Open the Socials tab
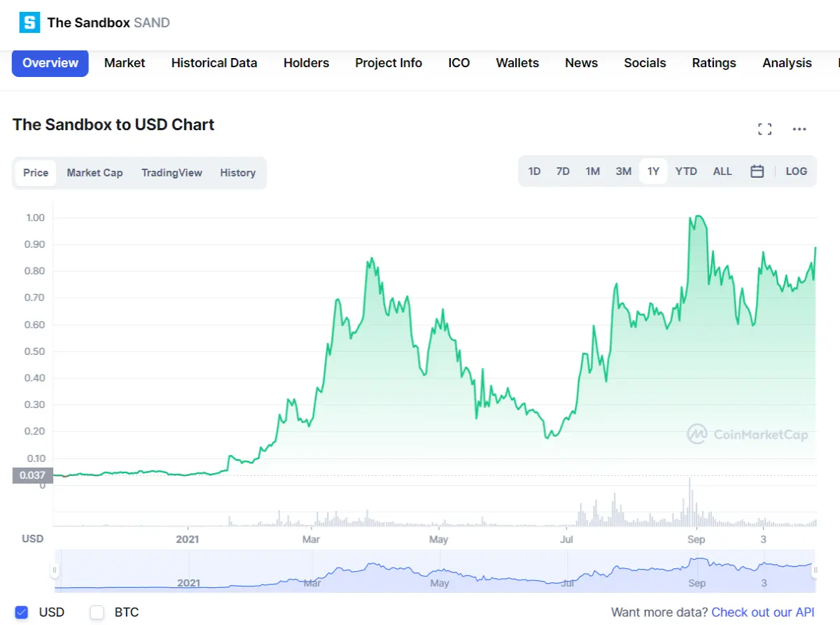840x625 pixels. [x=645, y=63]
